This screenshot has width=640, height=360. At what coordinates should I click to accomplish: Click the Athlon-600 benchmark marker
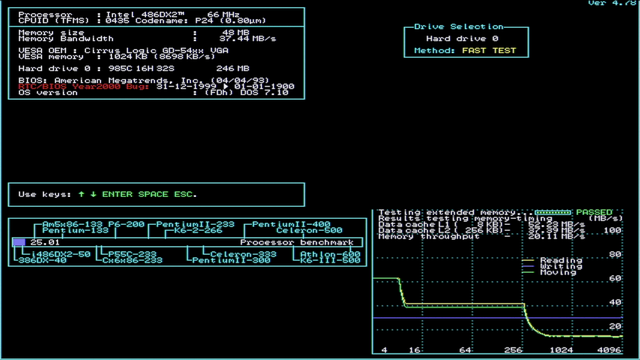330,254
